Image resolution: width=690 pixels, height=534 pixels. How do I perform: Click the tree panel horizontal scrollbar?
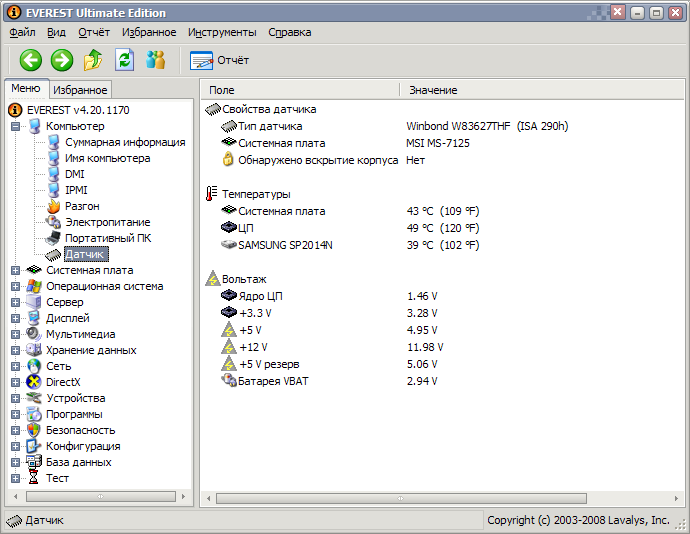click(x=101, y=497)
